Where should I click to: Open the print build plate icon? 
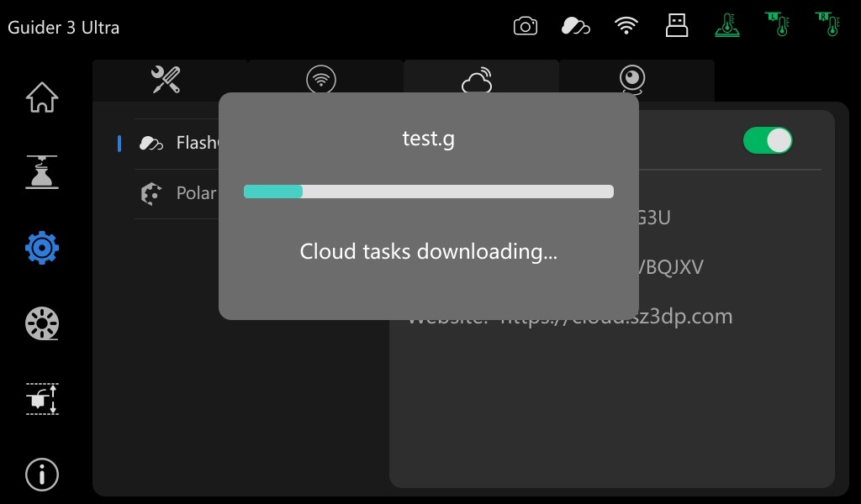click(42, 172)
